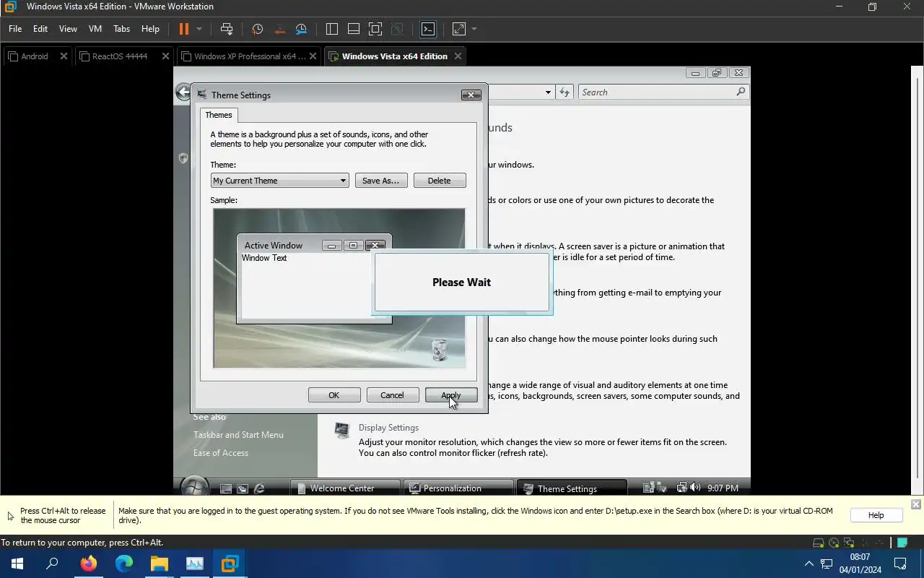924x578 pixels.
Task: Close the Windows XP Professional tab
Action: coord(313,56)
